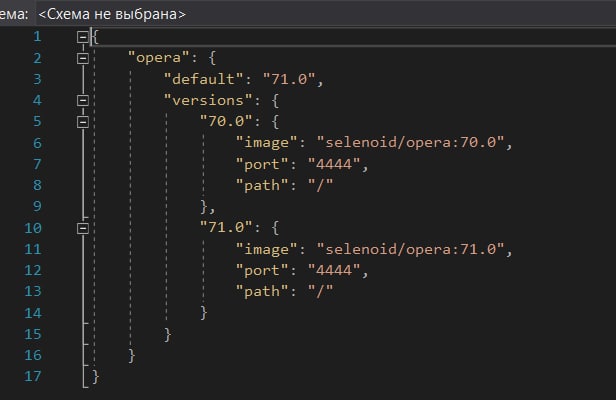Image resolution: width=616 pixels, height=400 pixels.
Task: Click line number 9 in the gutter
Action: pyautogui.click(x=37, y=207)
